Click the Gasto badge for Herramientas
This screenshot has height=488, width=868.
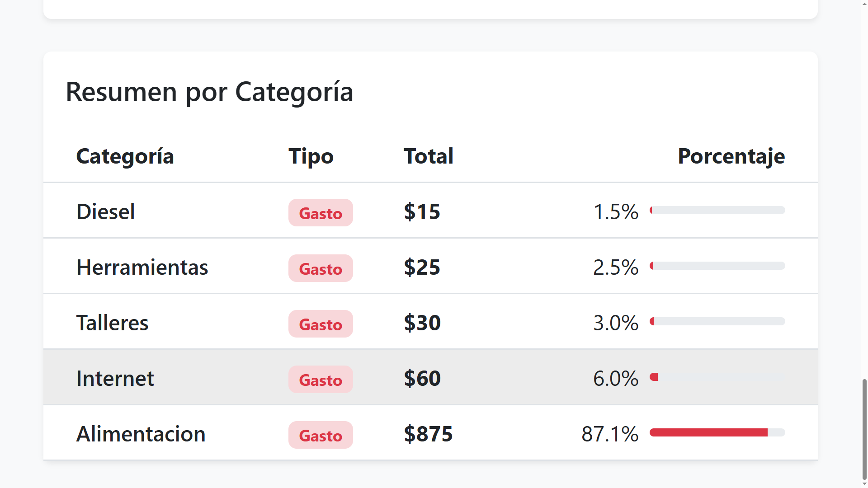[321, 268]
